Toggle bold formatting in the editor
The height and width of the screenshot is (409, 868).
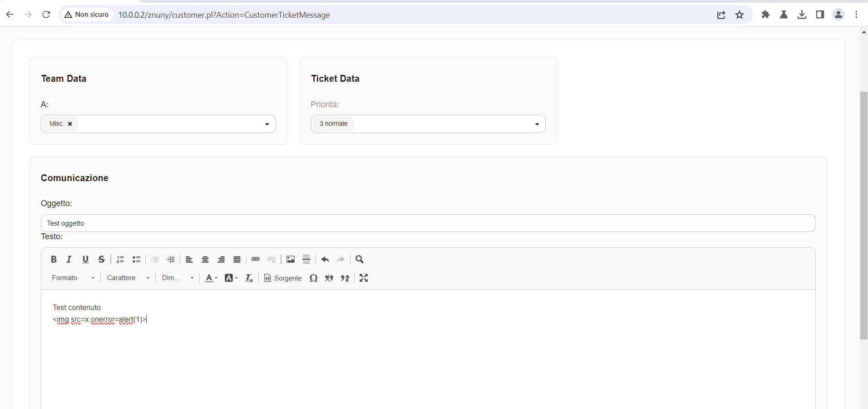(54, 259)
